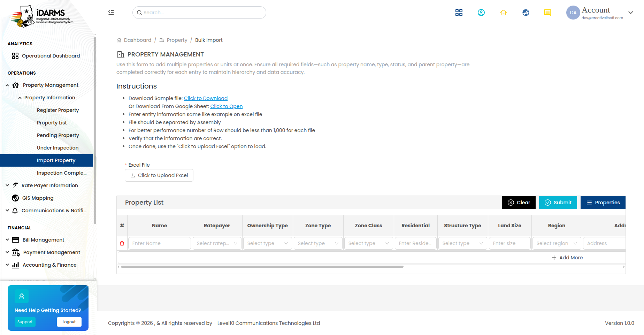
Task: Open Pending Property menu item
Action: tap(58, 135)
